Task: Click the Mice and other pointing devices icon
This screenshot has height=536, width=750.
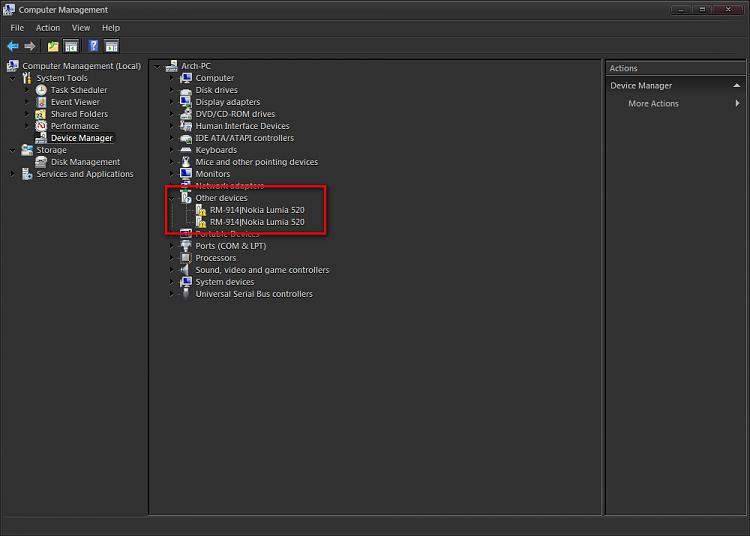Action: [186, 162]
